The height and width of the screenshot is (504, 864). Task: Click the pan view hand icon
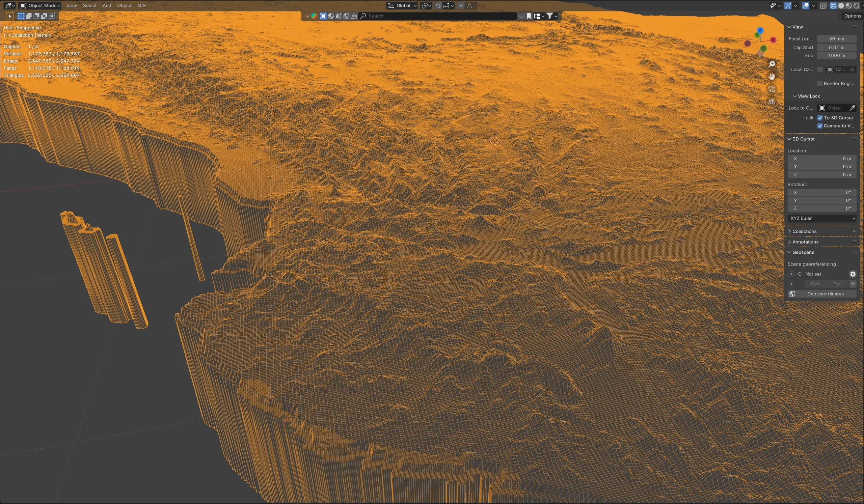click(x=772, y=76)
